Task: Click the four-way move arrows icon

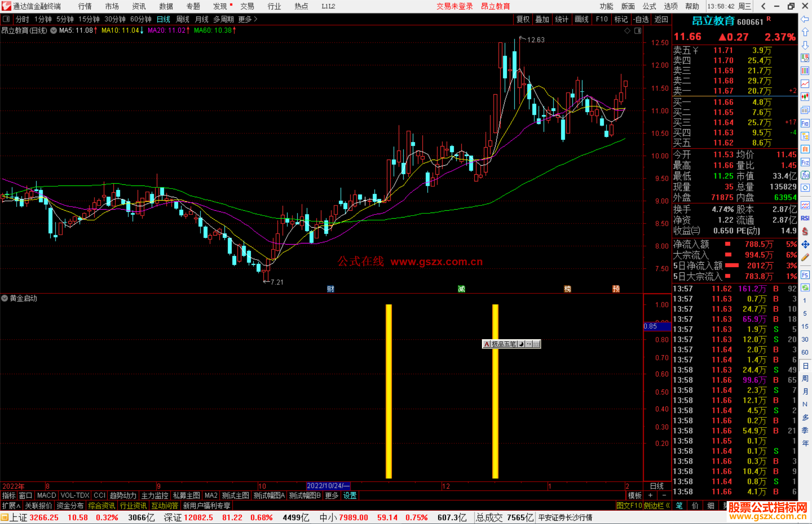Action: click(805, 245)
